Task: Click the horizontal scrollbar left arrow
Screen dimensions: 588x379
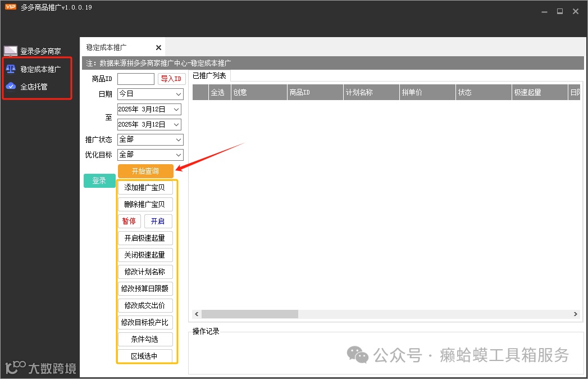Action: 197,314
